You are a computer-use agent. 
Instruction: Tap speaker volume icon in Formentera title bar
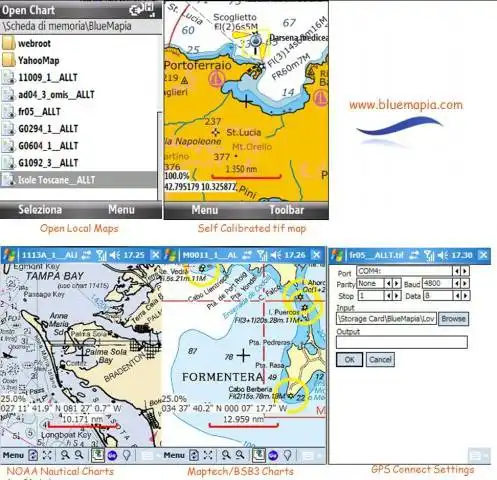(275, 255)
